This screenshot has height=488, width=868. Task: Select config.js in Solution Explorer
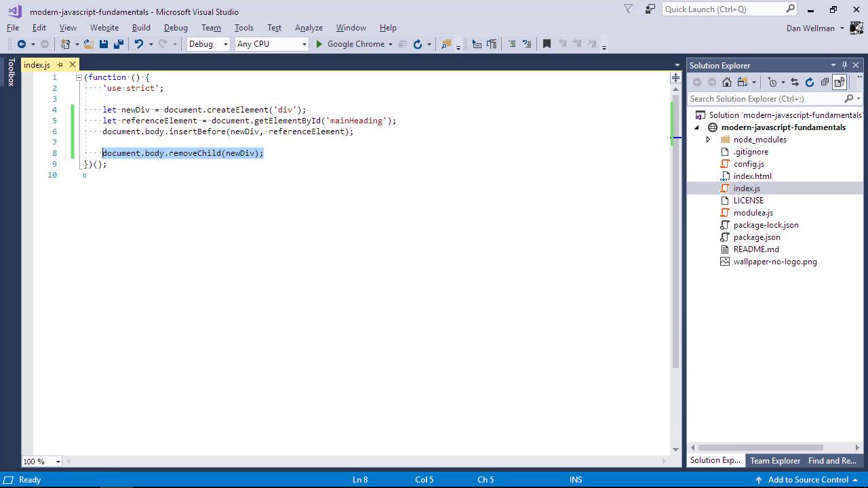pyautogui.click(x=749, y=164)
